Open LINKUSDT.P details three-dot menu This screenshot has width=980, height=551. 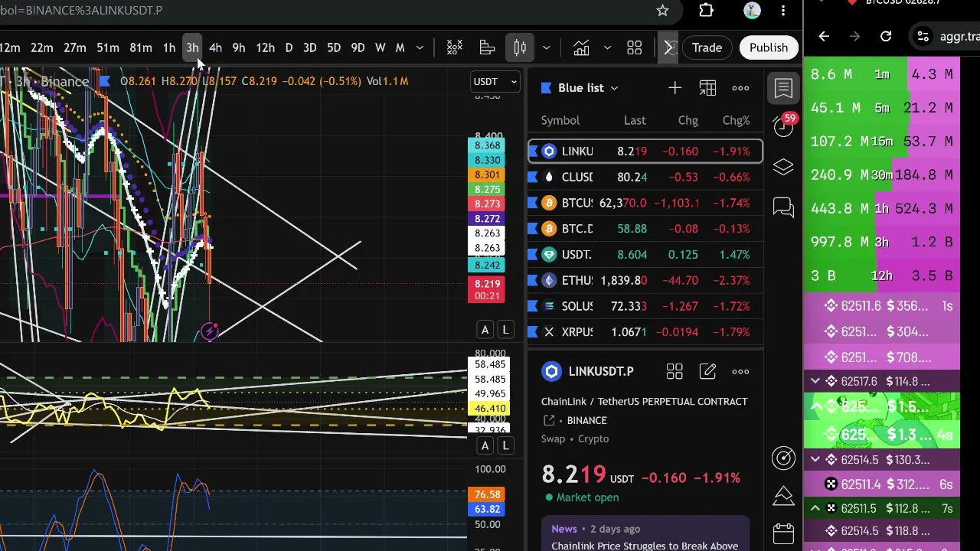pyautogui.click(x=740, y=372)
